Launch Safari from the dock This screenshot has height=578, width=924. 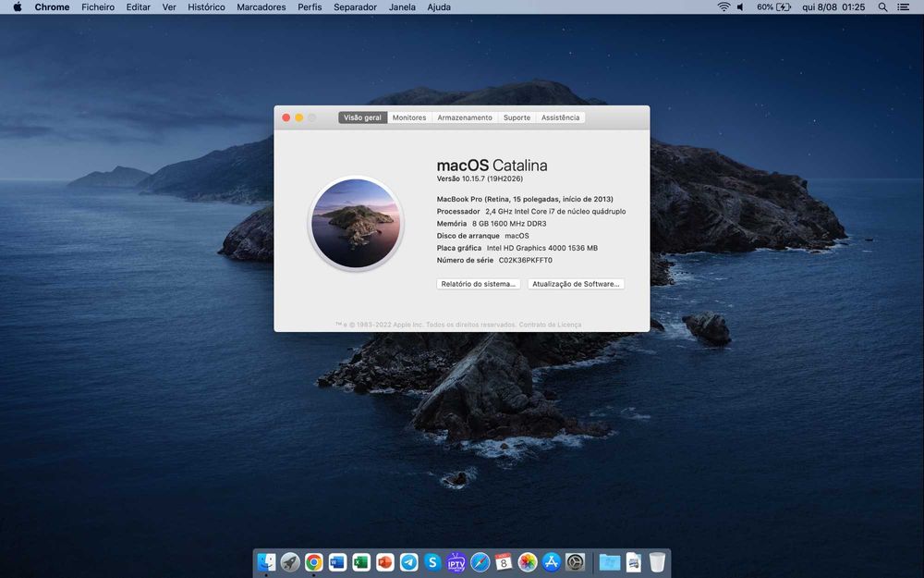click(x=480, y=562)
